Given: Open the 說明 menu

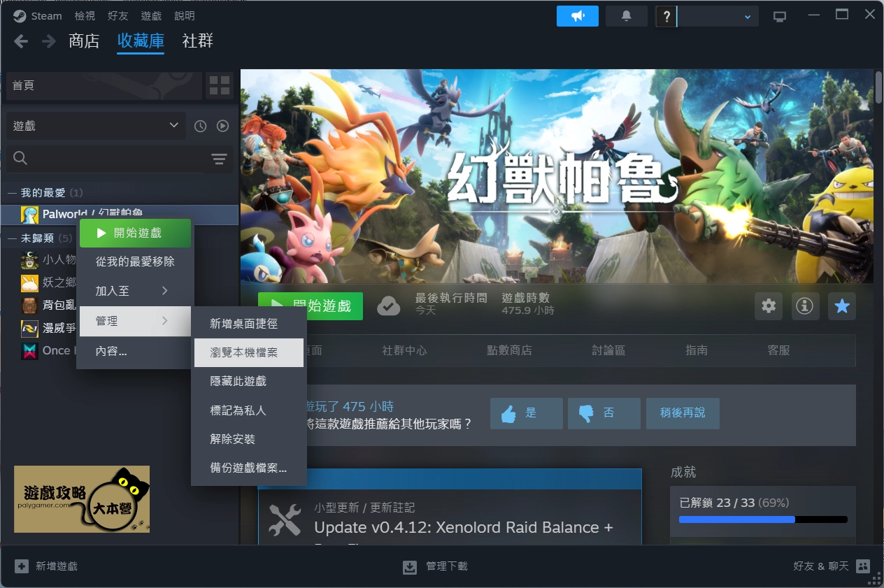Looking at the screenshot, I should pos(185,15).
